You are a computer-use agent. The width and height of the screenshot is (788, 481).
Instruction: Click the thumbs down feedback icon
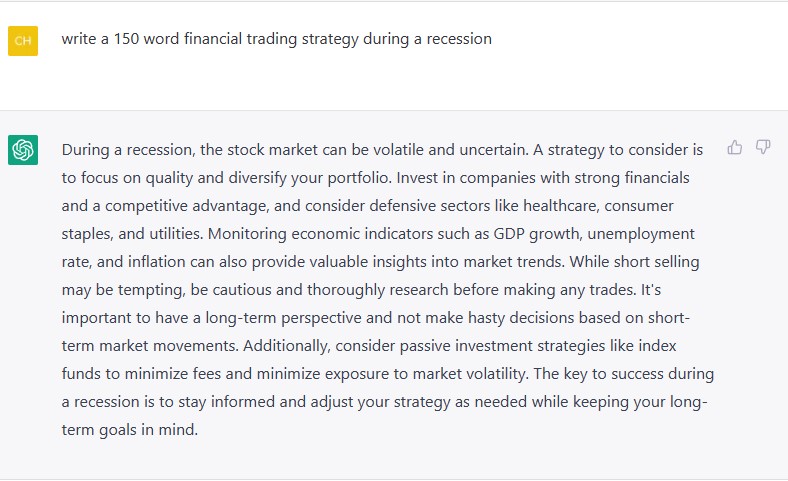[x=763, y=147]
